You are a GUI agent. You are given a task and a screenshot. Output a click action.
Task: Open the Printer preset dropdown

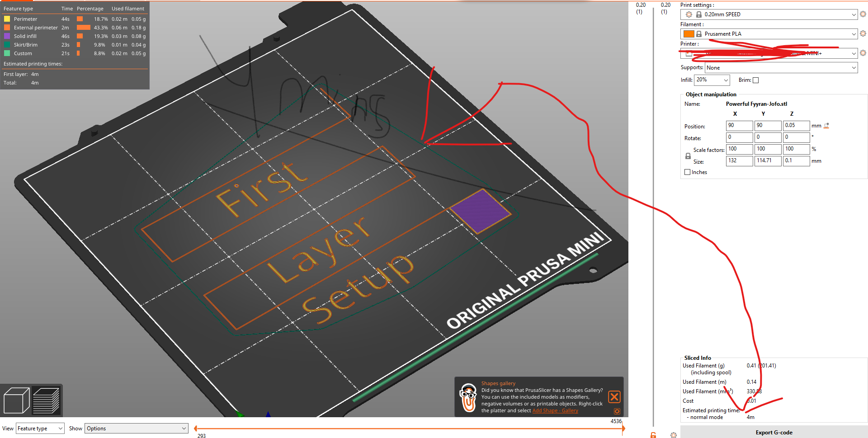coord(769,53)
